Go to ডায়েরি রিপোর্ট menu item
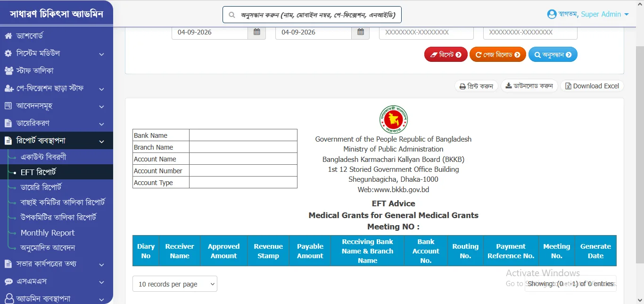 (41, 187)
